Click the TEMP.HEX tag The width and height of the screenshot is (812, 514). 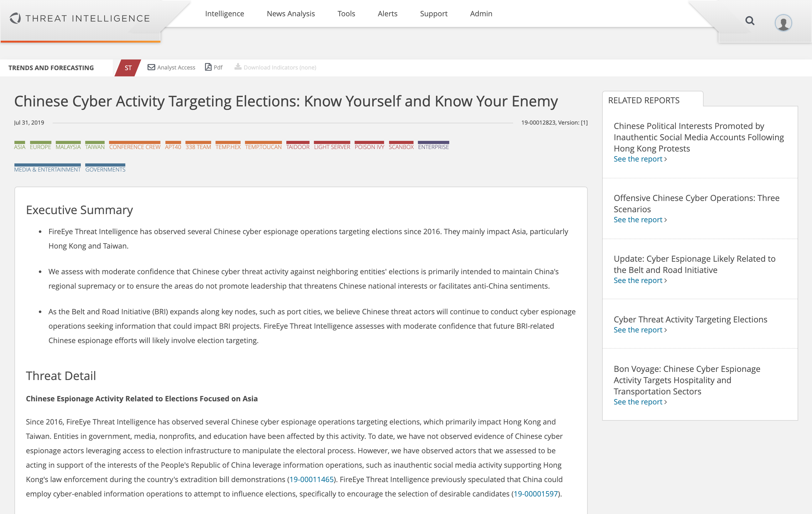point(228,146)
